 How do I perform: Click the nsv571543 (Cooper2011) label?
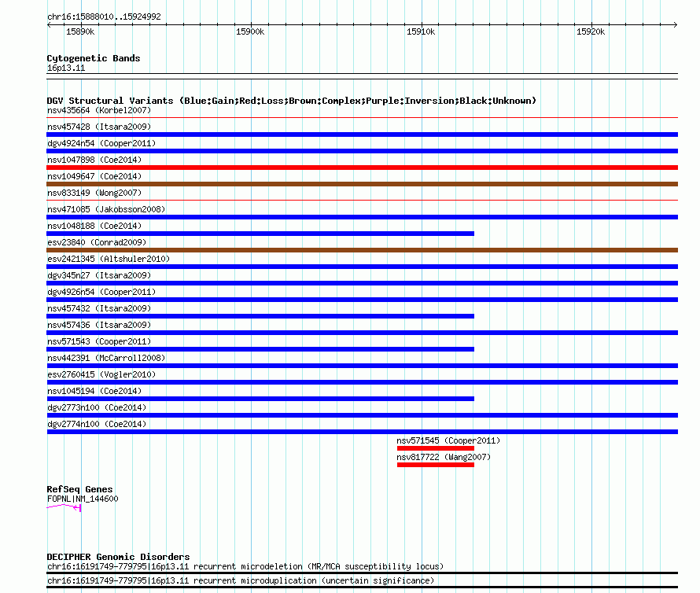pyautogui.click(x=99, y=341)
